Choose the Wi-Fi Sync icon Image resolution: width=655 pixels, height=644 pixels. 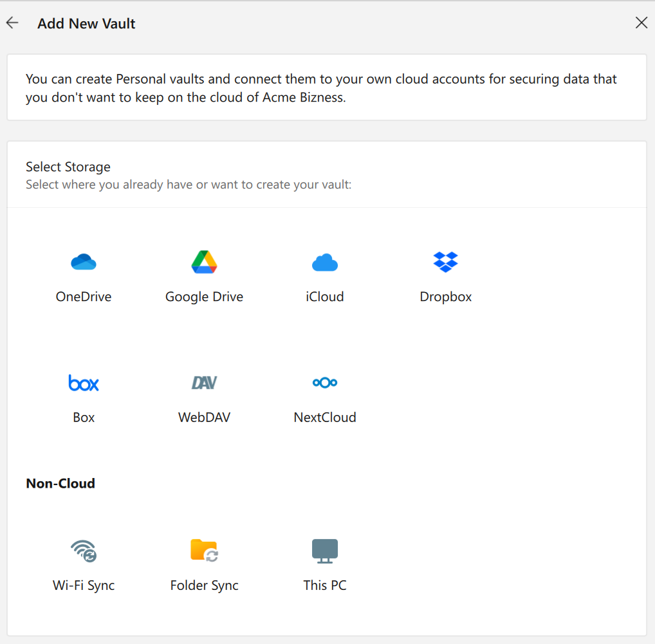pyautogui.click(x=84, y=551)
